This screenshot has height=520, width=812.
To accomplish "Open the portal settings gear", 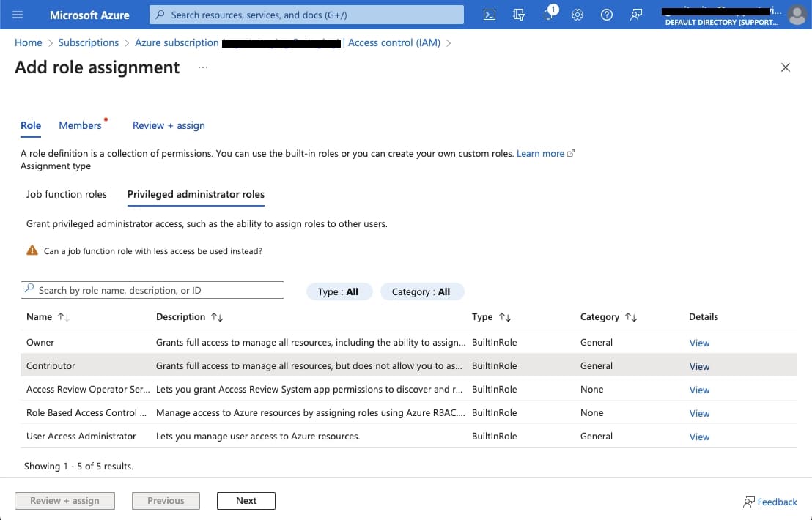I will pos(577,15).
